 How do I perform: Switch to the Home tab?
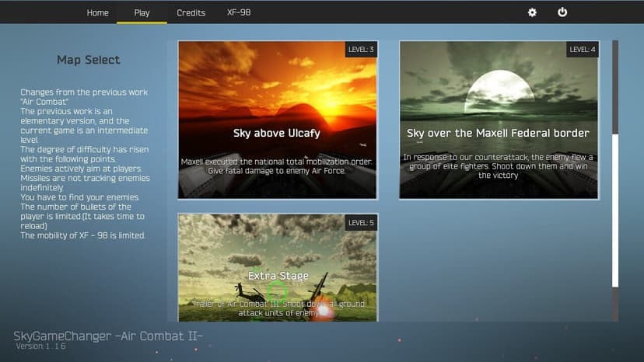coord(98,12)
